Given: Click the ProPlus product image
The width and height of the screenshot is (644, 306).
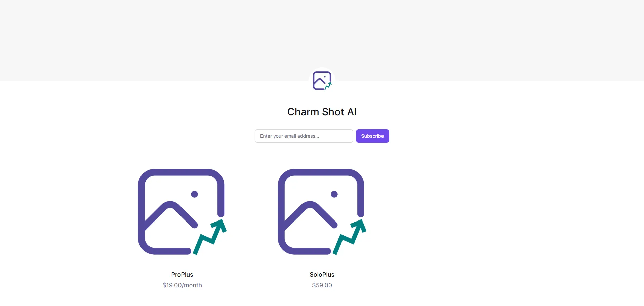Looking at the screenshot, I should tap(182, 212).
